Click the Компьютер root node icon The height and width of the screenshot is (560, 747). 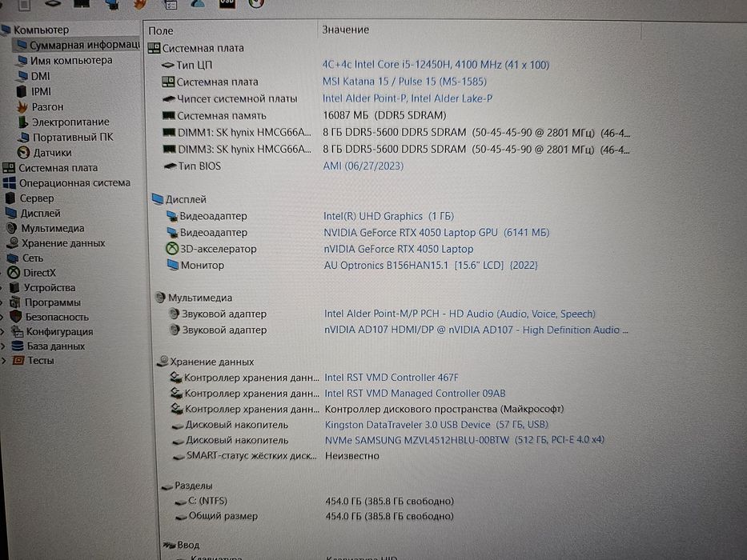[x=6, y=30]
